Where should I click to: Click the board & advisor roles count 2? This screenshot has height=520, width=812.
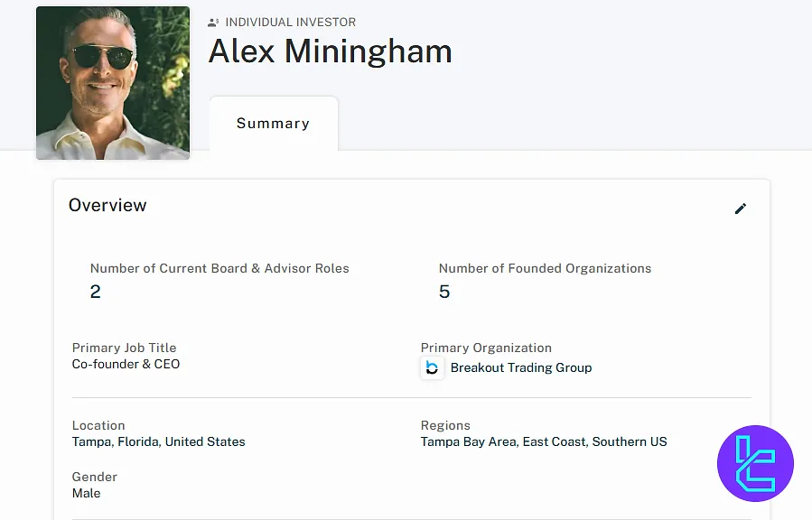coord(95,292)
